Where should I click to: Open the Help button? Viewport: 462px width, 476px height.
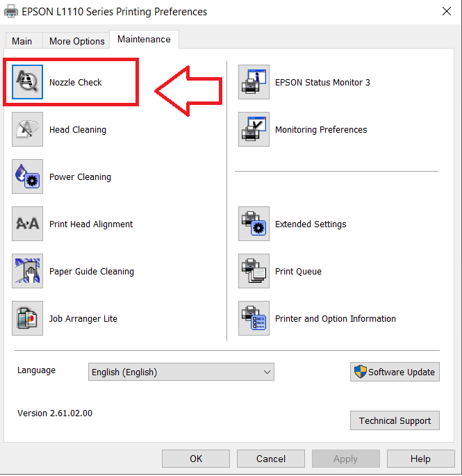420,459
